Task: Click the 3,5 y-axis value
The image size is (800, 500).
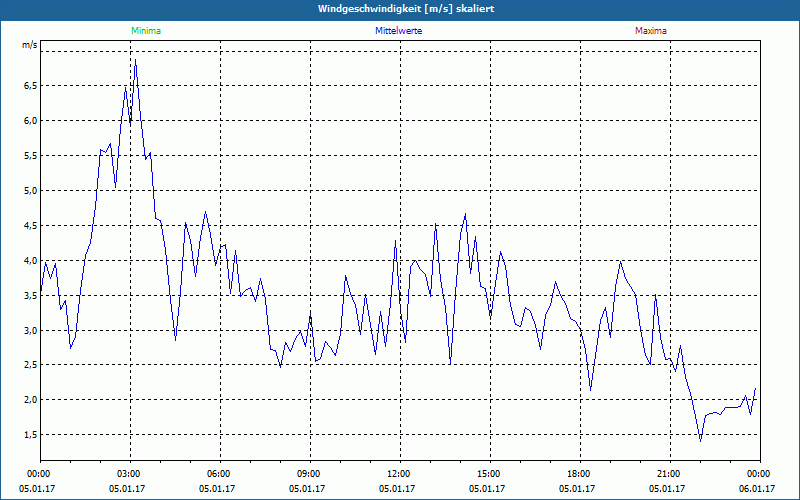Action: point(31,295)
